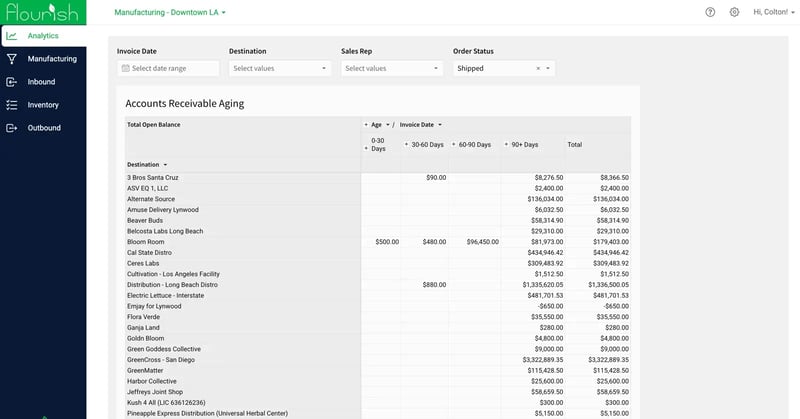
Task: Open the Inbound section
Action: click(43, 82)
